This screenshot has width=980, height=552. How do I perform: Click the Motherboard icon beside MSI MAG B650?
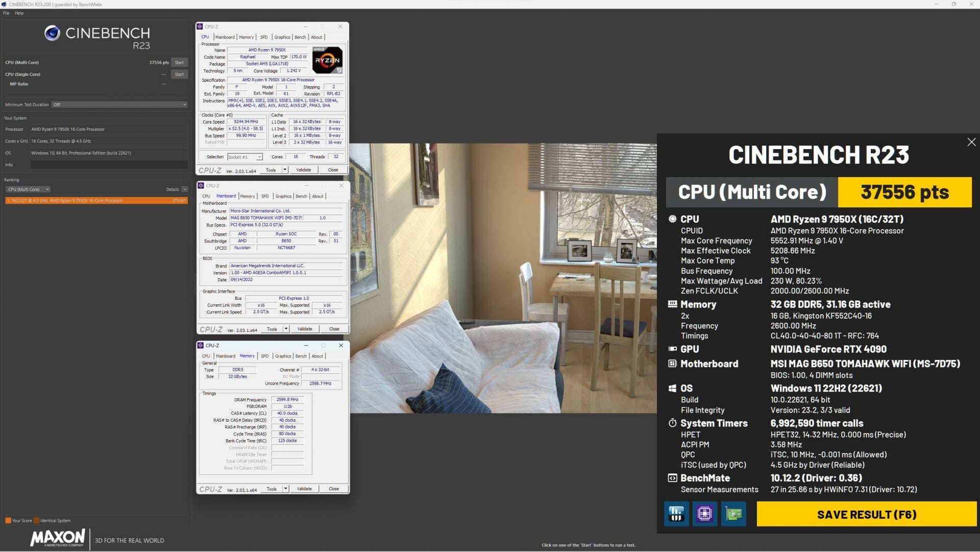(x=672, y=364)
